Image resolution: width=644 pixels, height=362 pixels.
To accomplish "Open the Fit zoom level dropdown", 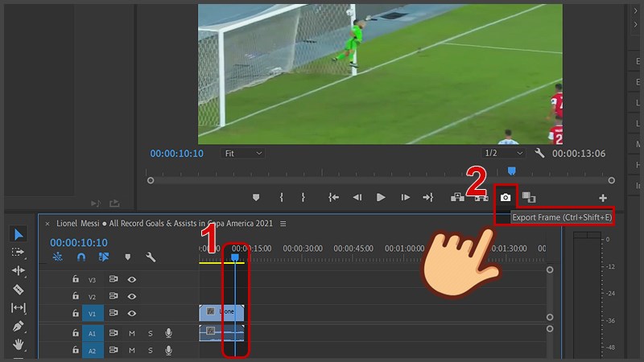I will (243, 154).
